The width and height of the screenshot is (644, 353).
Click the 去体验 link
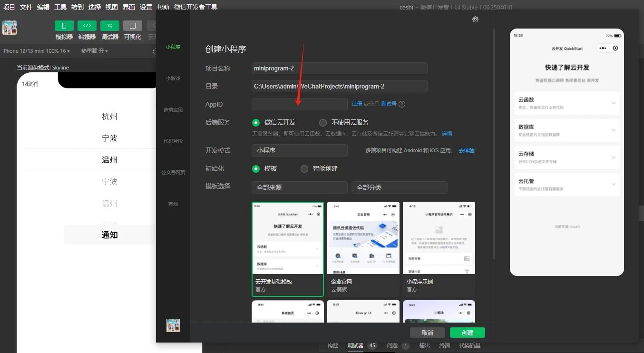(467, 150)
